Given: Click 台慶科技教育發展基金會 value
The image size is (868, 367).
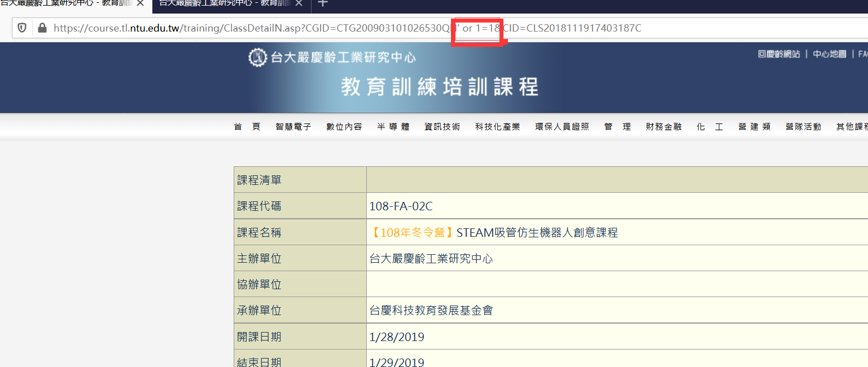Looking at the screenshot, I should pyautogui.click(x=431, y=310).
